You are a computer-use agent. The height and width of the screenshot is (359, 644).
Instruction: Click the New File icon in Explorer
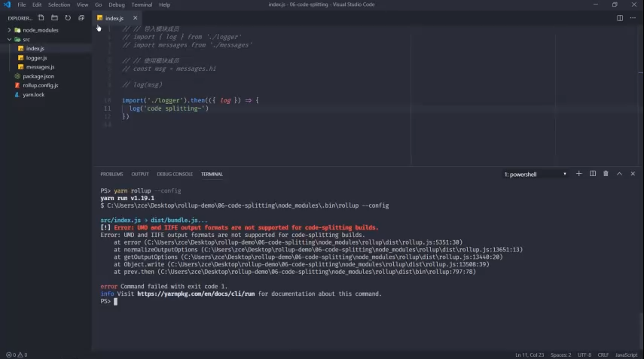pyautogui.click(x=41, y=17)
